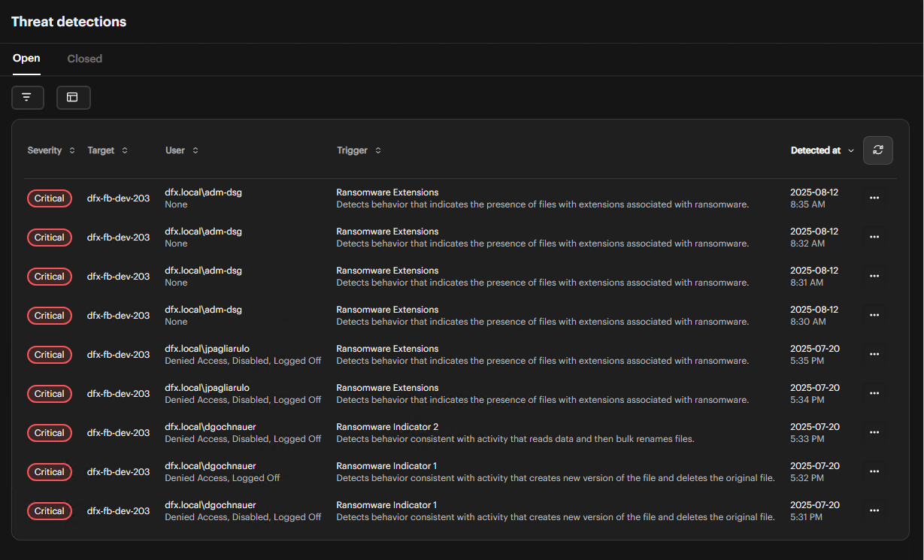Viewport: 924px width, 560px height.
Task: Click the 5:34 PM detection timestamp
Action: tap(815, 394)
